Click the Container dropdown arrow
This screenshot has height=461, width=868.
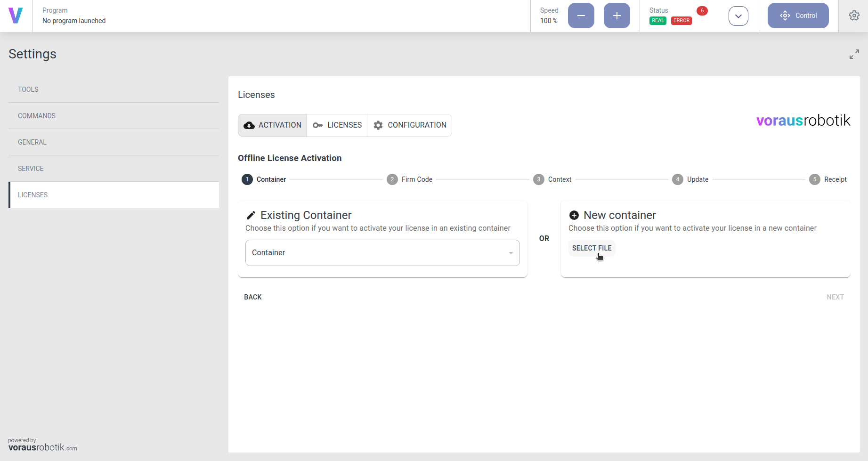coord(511,253)
